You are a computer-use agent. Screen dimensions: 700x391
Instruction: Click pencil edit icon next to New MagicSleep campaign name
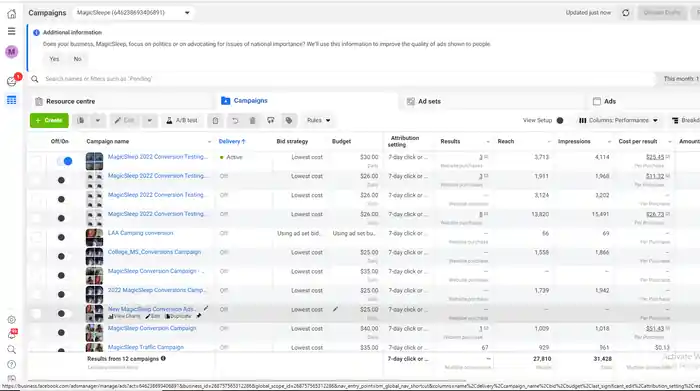[x=206, y=308]
